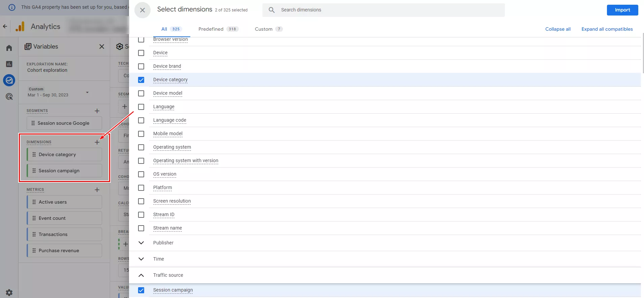This screenshot has height=298, width=644.
Task: Check the Stream name checkbox
Action: tap(141, 228)
